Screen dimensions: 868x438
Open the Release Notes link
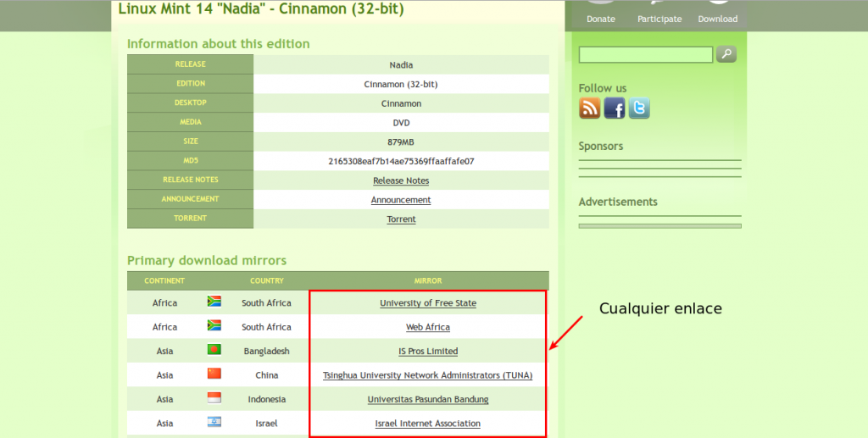coord(401,180)
